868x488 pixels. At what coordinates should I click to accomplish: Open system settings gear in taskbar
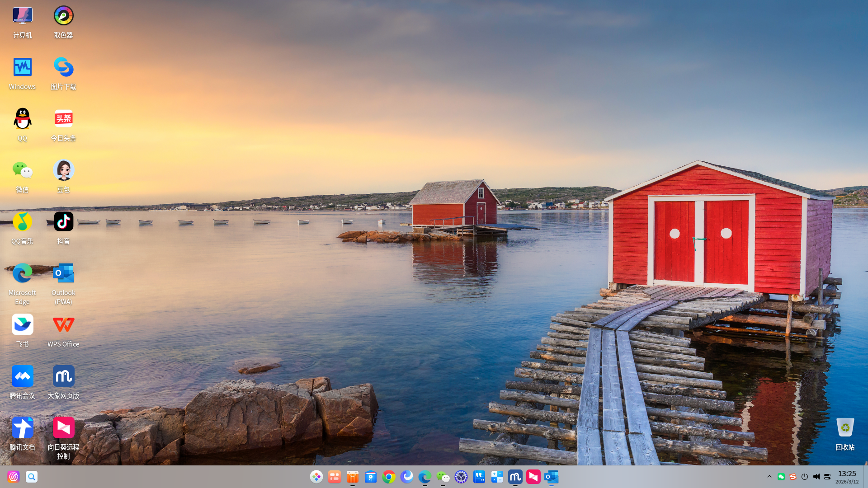tap(461, 477)
